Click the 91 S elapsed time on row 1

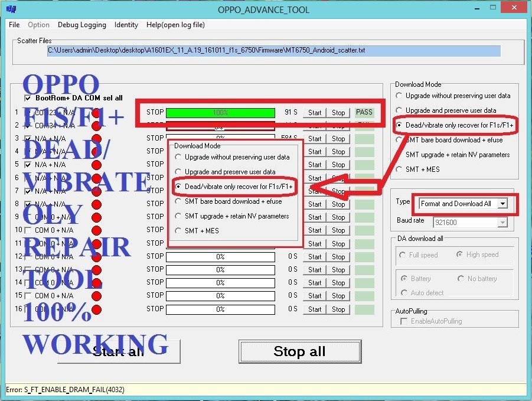tap(291, 112)
